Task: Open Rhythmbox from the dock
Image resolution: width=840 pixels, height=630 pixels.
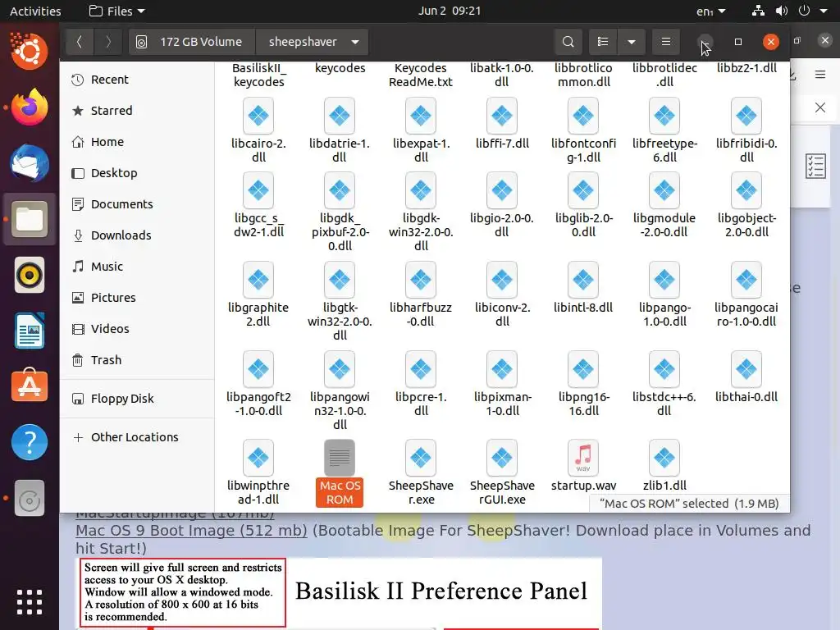Action: point(30,275)
